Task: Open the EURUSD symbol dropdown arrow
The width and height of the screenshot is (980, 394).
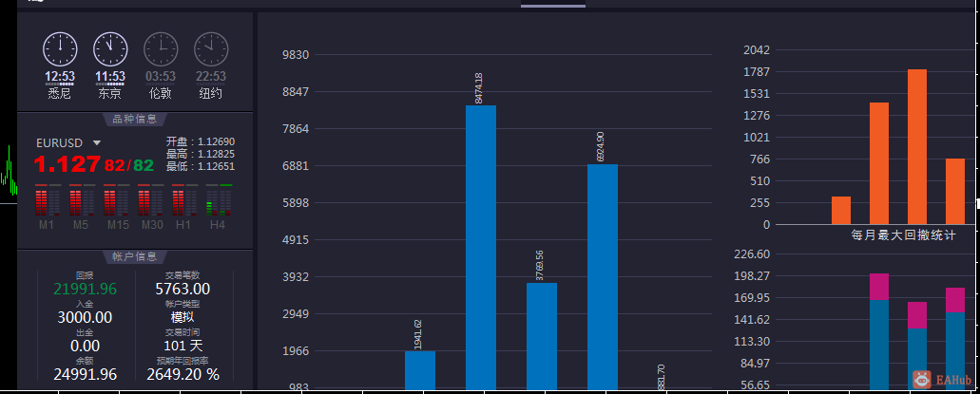Action: click(97, 143)
